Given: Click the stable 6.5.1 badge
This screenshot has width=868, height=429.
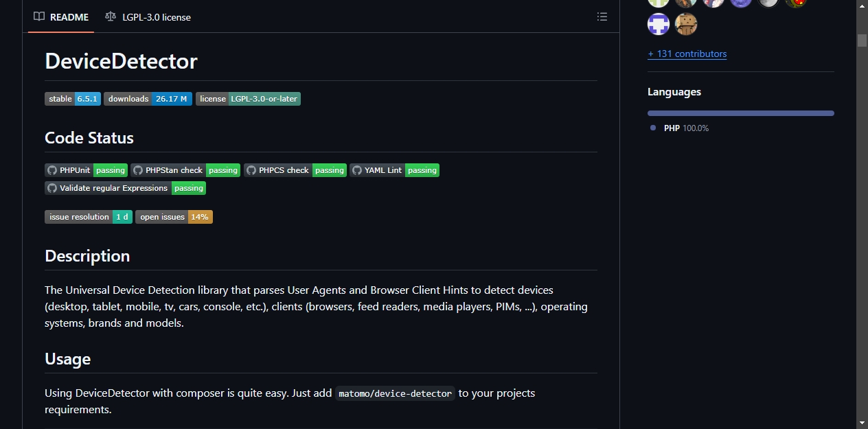Looking at the screenshot, I should pyautogui.click(x=73, y=99).
